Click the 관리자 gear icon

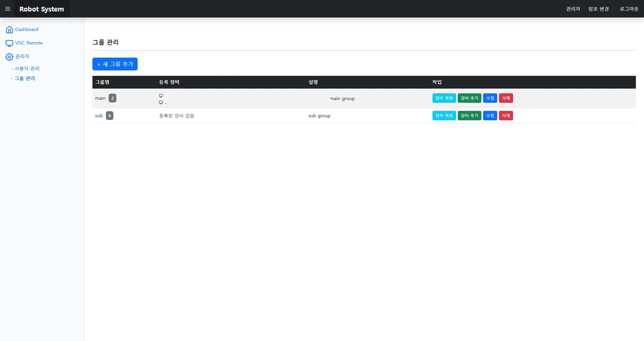pyautogui.click(x=9, y=57)
